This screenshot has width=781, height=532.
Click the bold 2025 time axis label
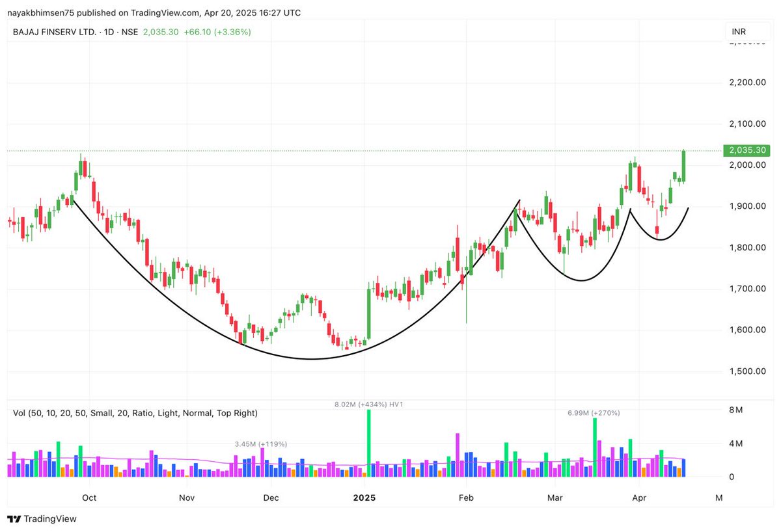click(x=364, y=498)
